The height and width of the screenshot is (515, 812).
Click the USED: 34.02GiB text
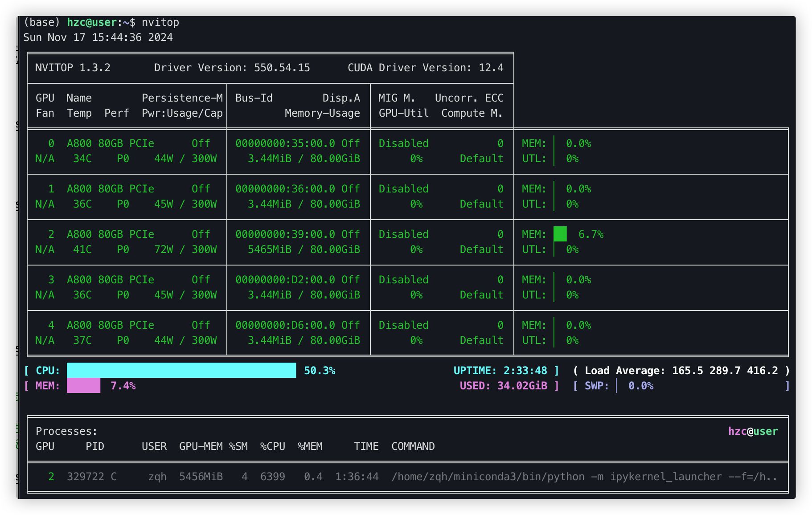click(x=503, y=386)
